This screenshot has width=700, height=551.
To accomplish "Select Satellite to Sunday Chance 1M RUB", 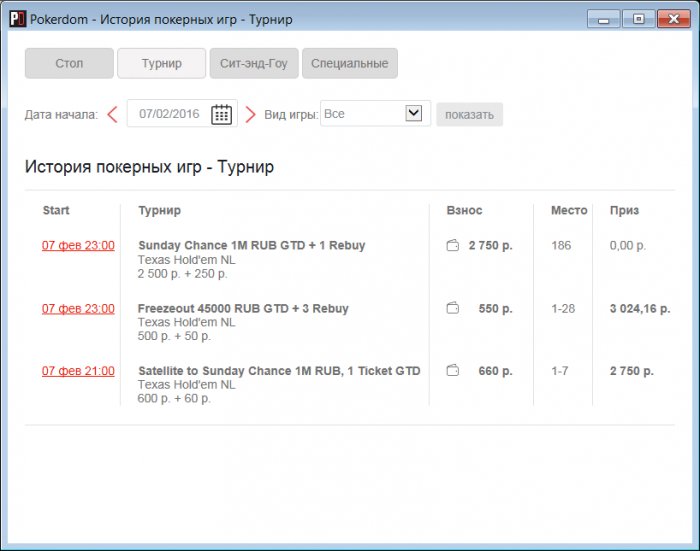I will pyautogui.click(x=279, y=371).
